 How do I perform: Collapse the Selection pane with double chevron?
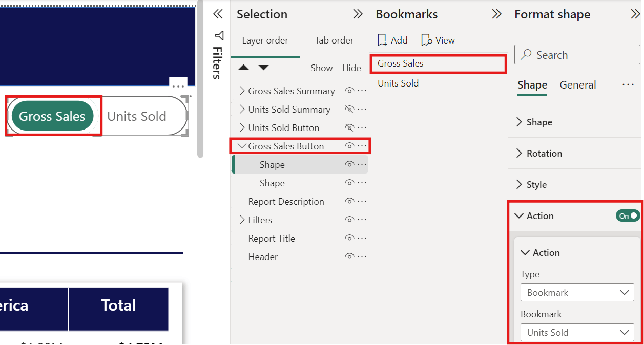click(x=358, y=14)
